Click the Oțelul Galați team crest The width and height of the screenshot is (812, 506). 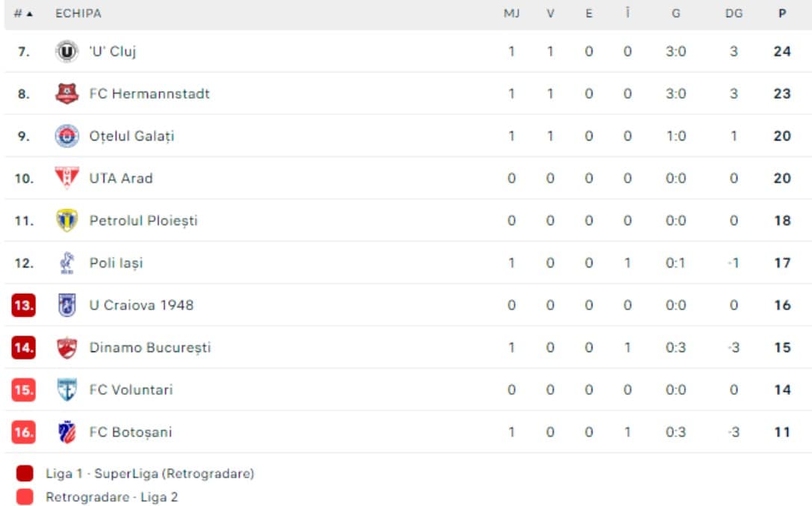67,136
